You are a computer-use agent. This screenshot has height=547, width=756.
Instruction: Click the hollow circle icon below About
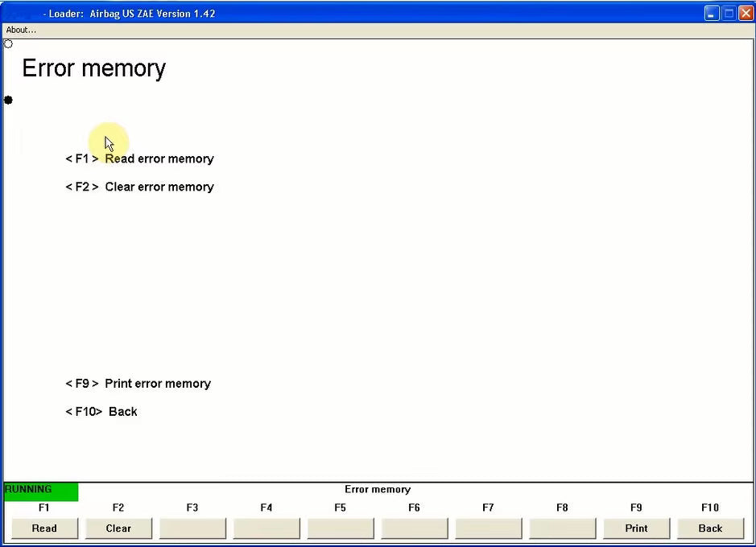pyautogui.click(x=8, y=44)
